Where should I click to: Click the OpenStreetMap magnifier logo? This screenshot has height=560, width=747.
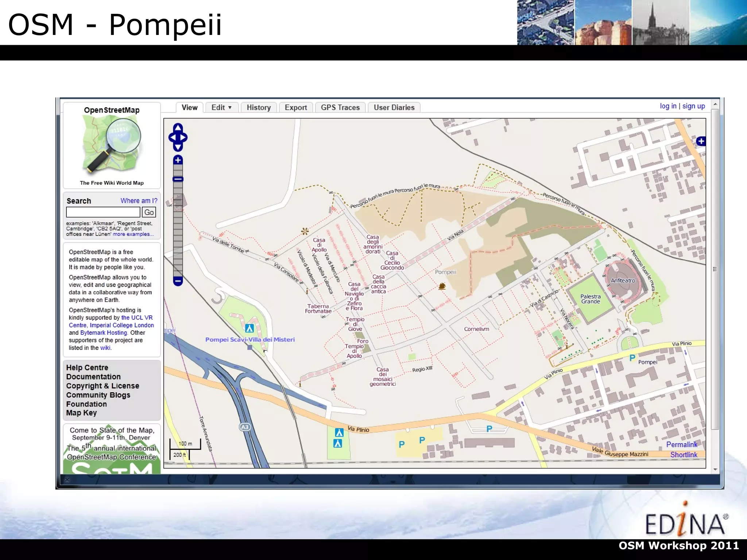click(112, 146)
